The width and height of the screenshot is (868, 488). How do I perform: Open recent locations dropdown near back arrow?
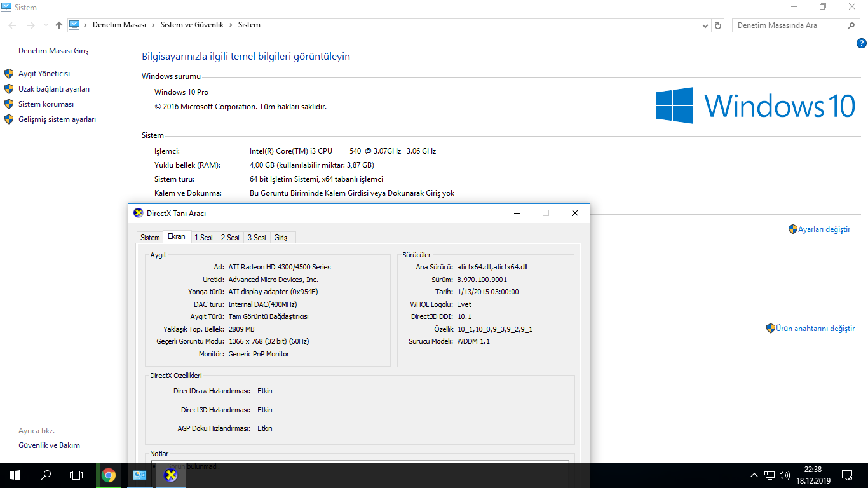(x=45, y=25)
